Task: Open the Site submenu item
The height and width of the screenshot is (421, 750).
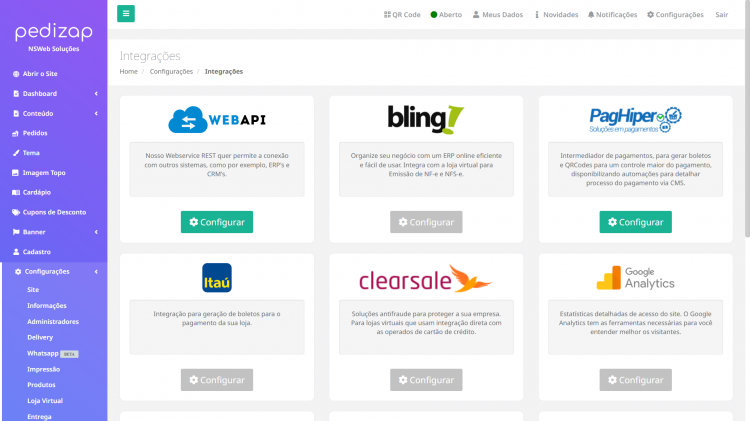Action: click(x=33, y=290)
